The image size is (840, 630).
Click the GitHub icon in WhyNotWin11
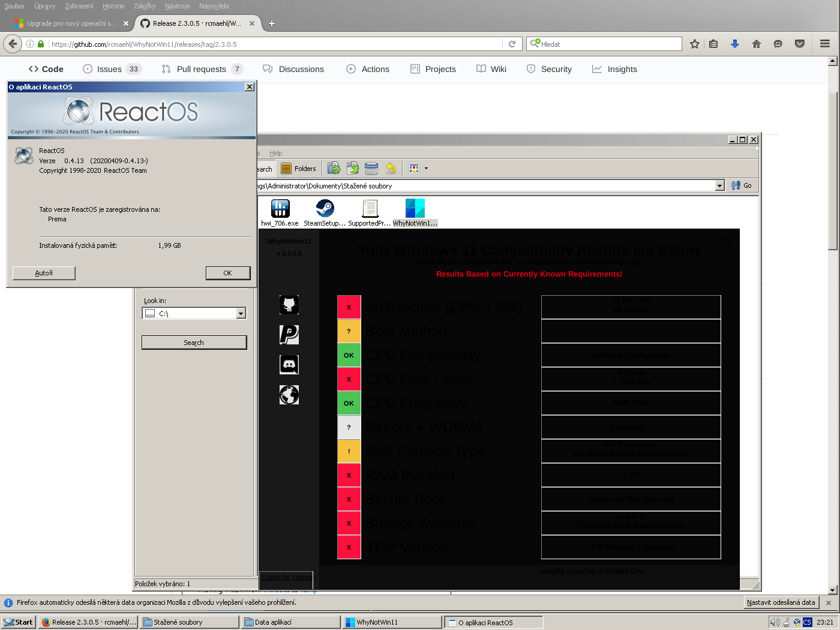pos(289,305)
